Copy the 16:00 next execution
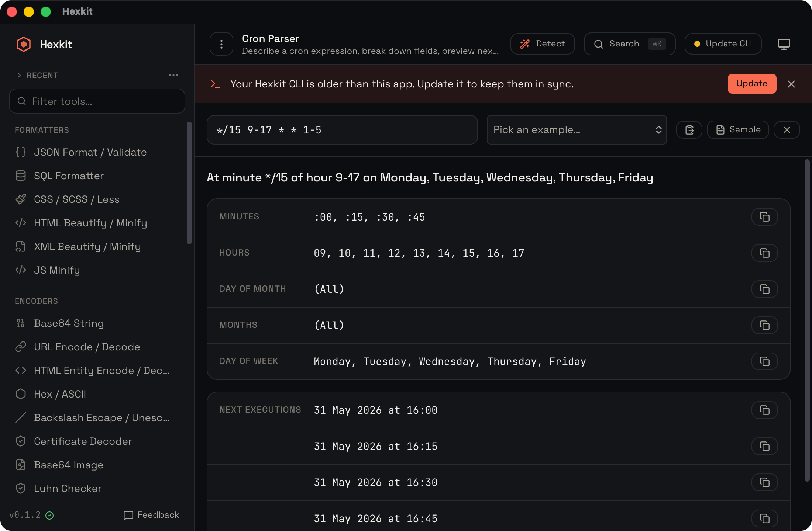 tap(765, 410)
